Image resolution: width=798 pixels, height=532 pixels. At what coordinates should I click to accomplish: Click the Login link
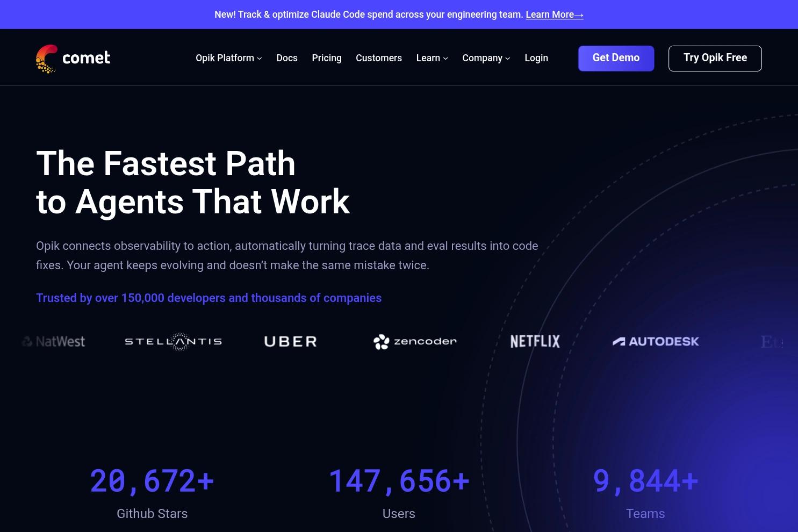point(536,58)
